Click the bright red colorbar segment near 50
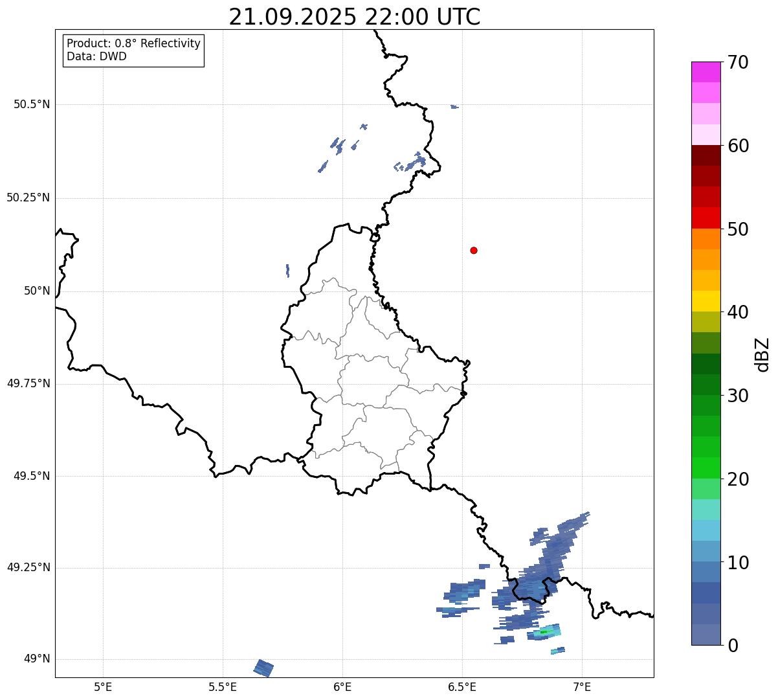778x700 pixels. 706,218
